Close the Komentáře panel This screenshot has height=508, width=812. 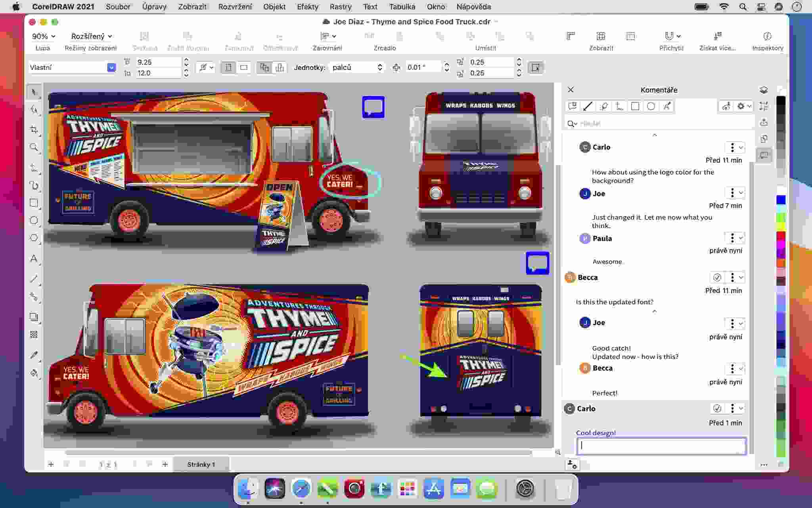(x=571, y=90)
